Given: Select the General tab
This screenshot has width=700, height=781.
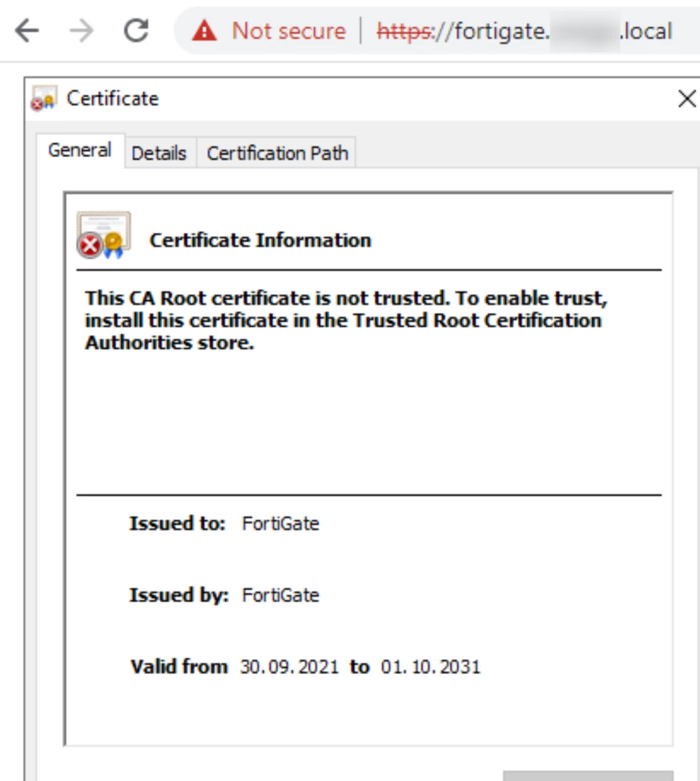Looking at the screenshot, I should [80, 150].
